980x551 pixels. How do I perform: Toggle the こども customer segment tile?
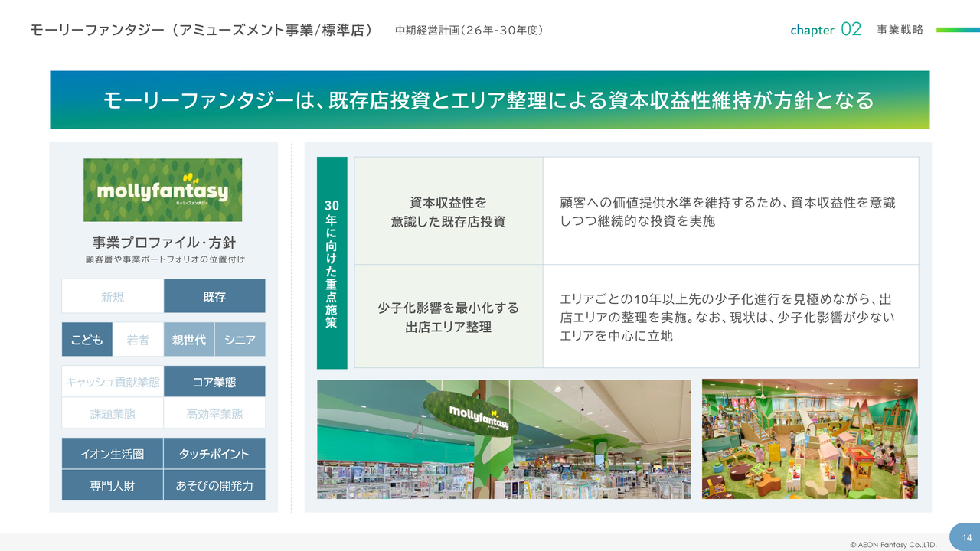pyautogui.click(x=87, y=340)
